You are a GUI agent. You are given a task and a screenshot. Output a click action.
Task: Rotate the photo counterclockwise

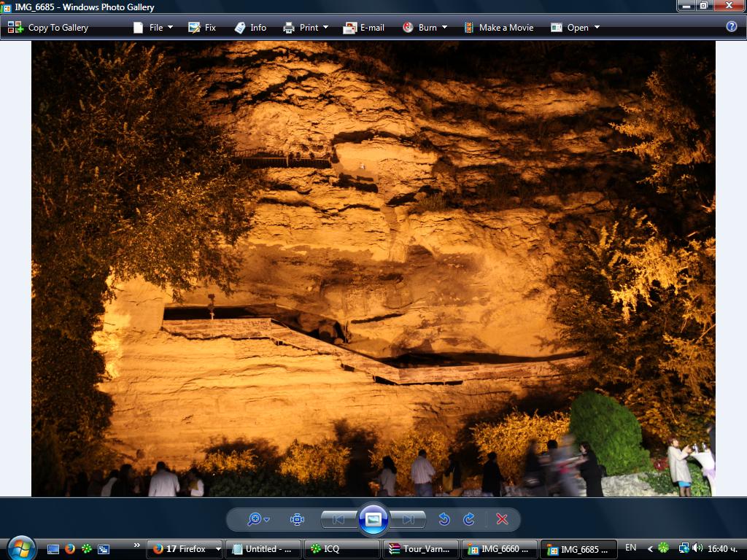[444, 519]
